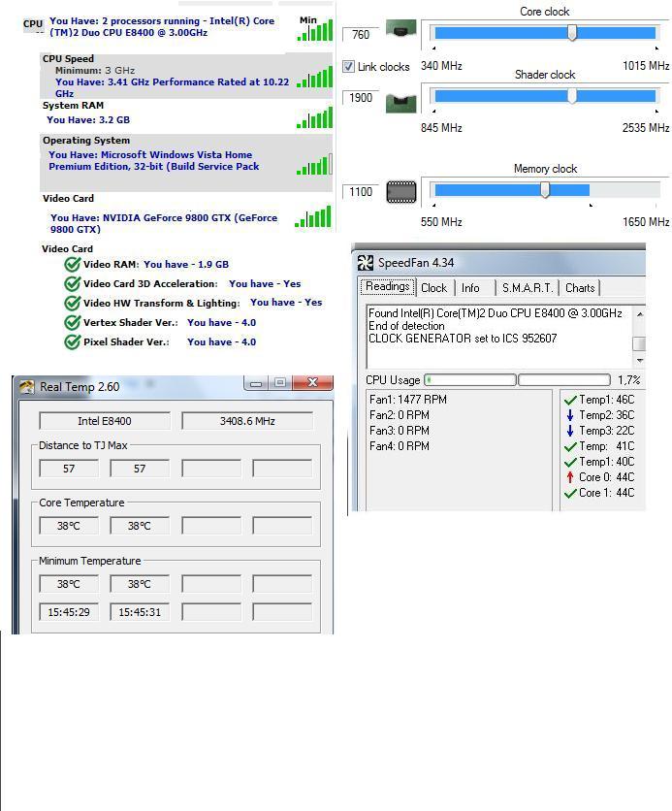The height and width of the screenshot is (811, 672).
Task: Click the blue down arrow beside Temp3: 22C
Action: click(570, 431)
